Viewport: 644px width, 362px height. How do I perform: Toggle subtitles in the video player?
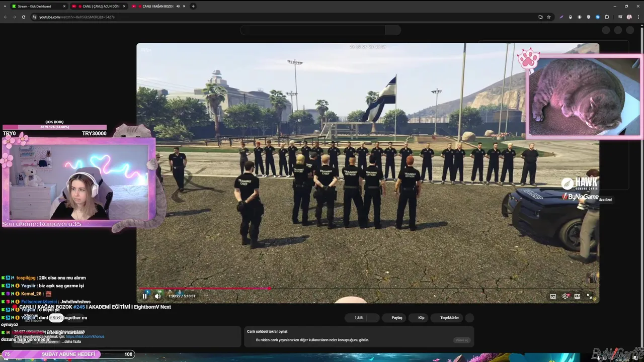coord(553,297)
